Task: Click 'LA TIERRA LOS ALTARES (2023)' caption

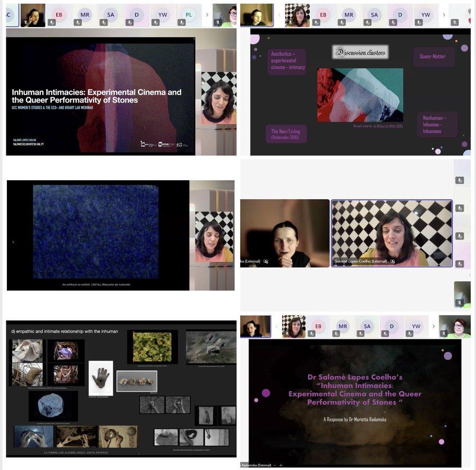Action: (76, 453)
